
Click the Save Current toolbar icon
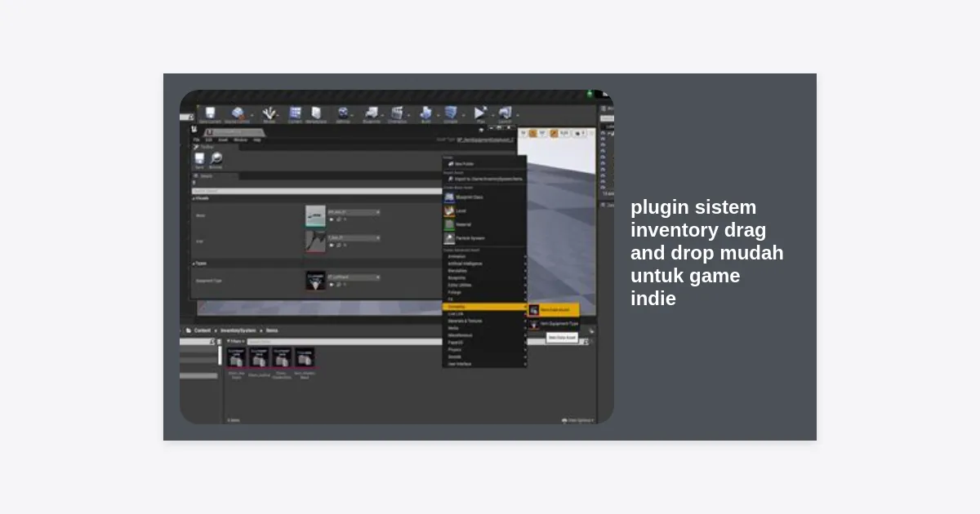coord(210,113)
